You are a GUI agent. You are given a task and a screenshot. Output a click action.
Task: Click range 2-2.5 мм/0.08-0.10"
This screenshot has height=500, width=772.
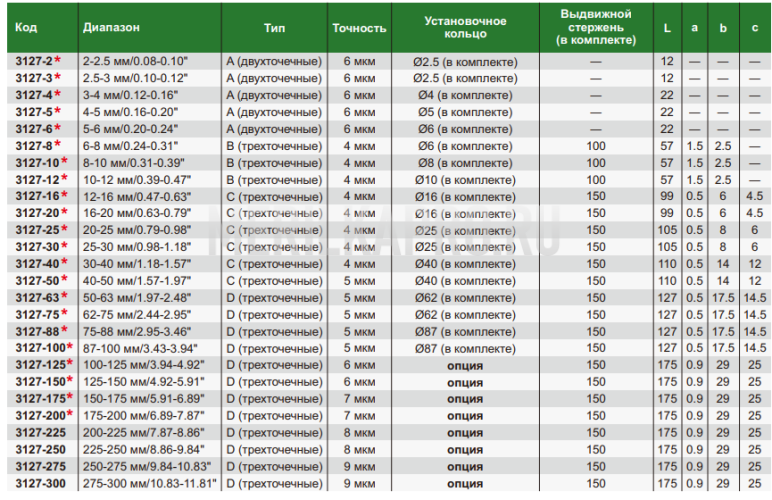(135, 62)
